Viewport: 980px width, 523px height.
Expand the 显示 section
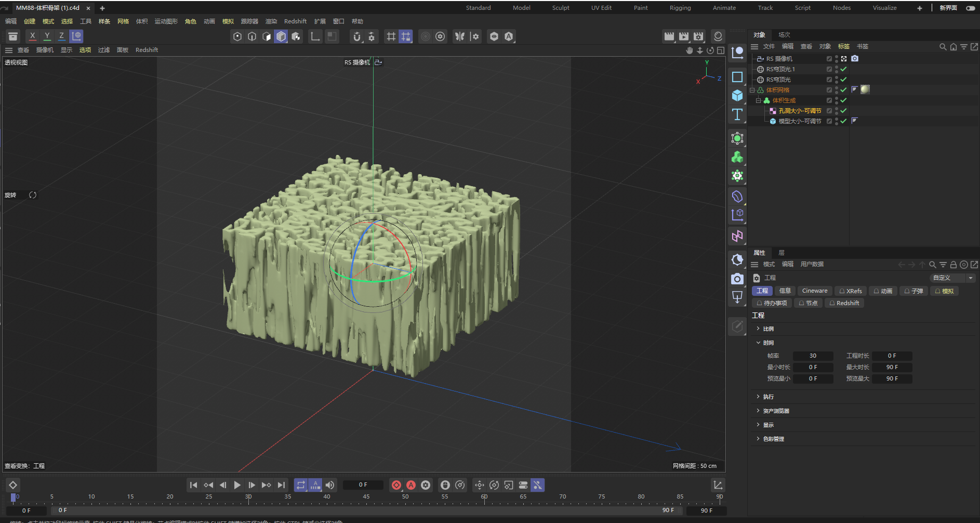click(x=758, y=425)
